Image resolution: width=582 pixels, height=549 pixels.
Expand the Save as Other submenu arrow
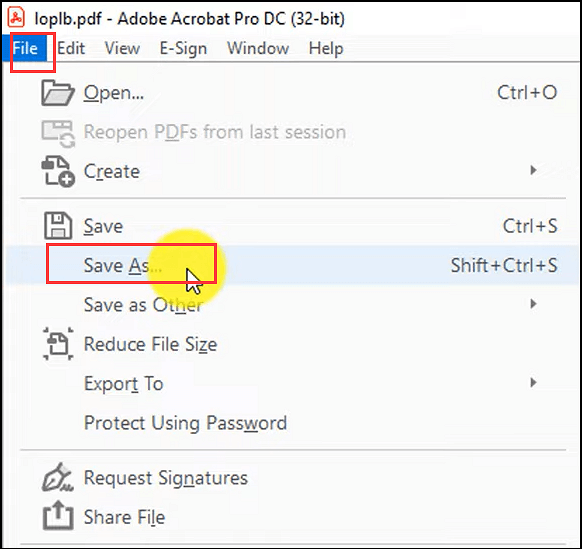[x=533, y=304]
